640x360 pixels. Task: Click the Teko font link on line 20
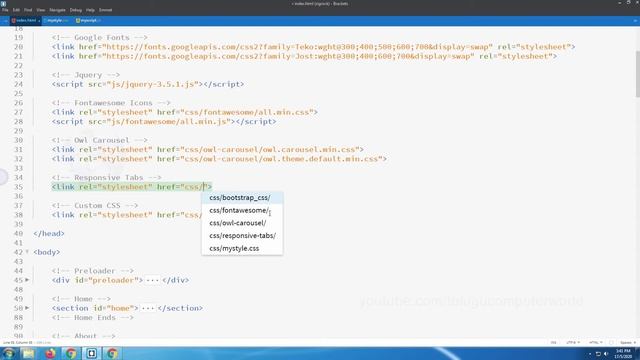tap(313, 47)
